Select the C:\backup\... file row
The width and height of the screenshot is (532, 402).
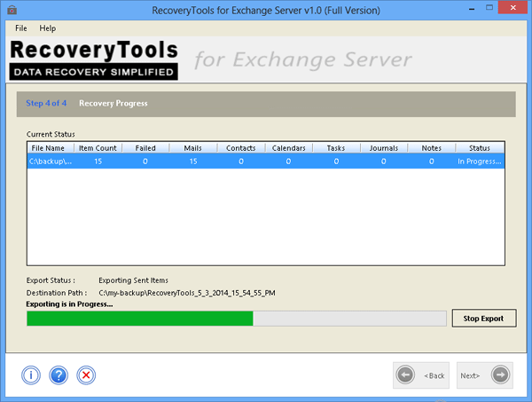[x=266, y=162]
